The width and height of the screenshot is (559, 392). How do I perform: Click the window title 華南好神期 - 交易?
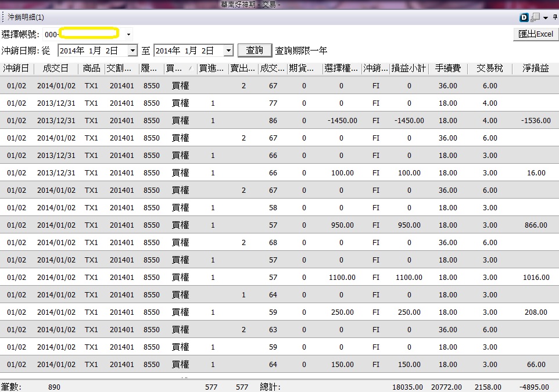point(250,4)
